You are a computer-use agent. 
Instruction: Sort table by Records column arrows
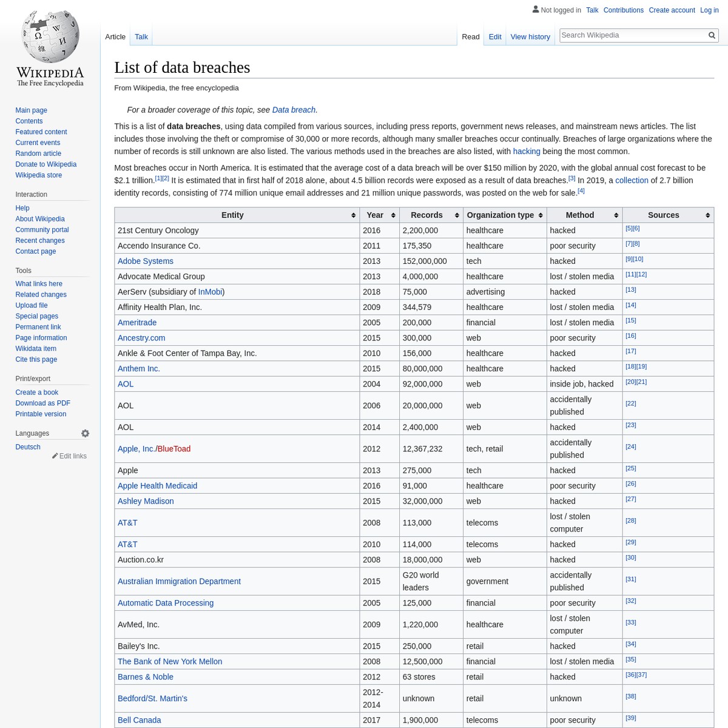coord(457,215)
